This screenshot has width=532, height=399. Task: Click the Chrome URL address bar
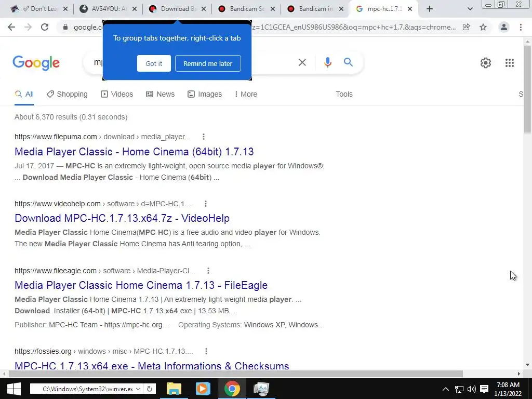[x=264, y=27]
